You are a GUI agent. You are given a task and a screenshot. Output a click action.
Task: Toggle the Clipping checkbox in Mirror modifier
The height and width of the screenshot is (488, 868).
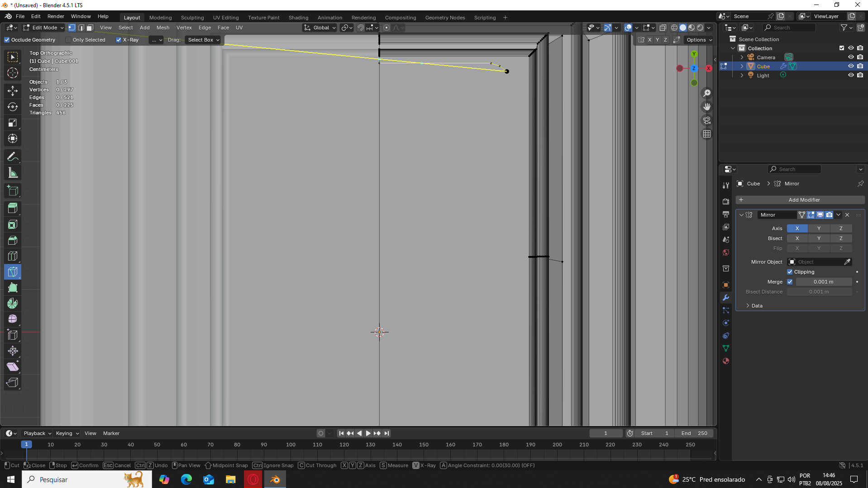coord(790,272)
